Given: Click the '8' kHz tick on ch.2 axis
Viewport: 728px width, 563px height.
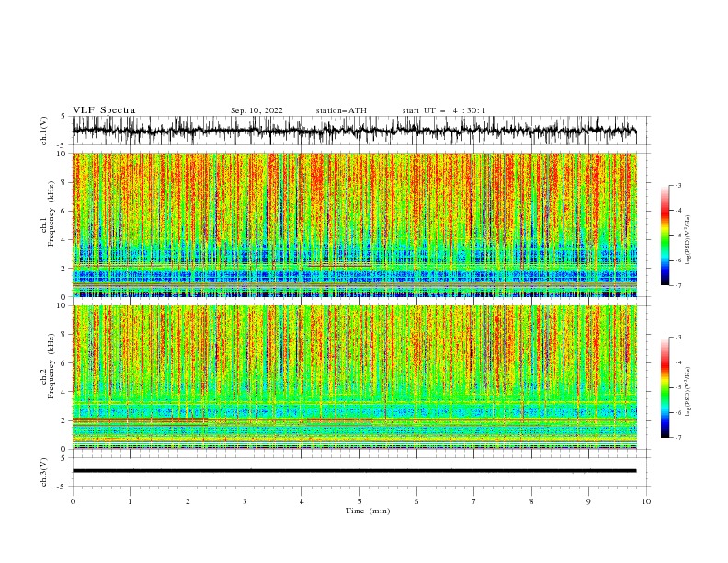Looking at the screenshot, I should pyautogui.click(x=64, y=335).
